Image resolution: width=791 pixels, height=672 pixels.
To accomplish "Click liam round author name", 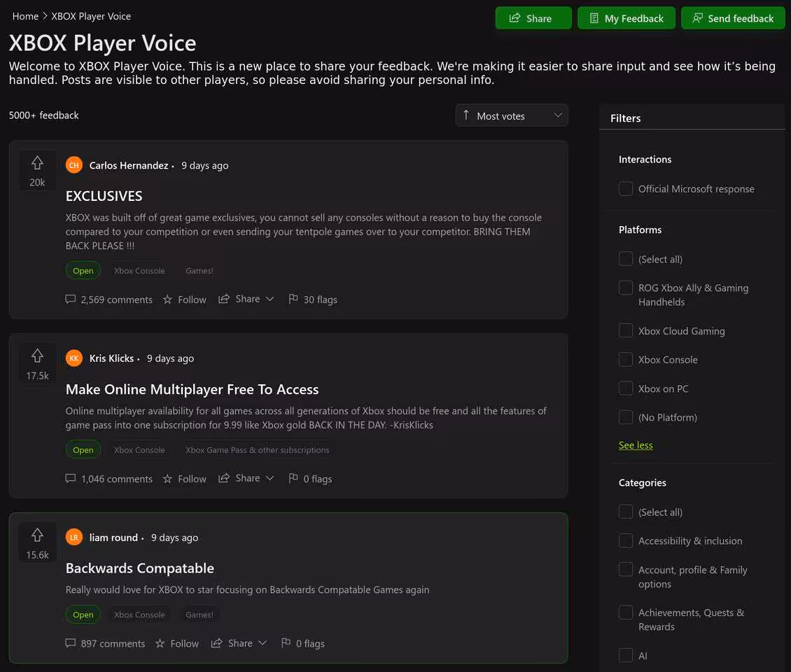I will [113, 538].
